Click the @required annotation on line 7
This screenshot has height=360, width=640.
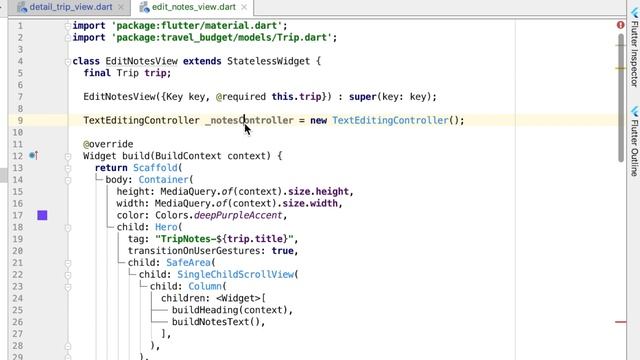(241, 97)
